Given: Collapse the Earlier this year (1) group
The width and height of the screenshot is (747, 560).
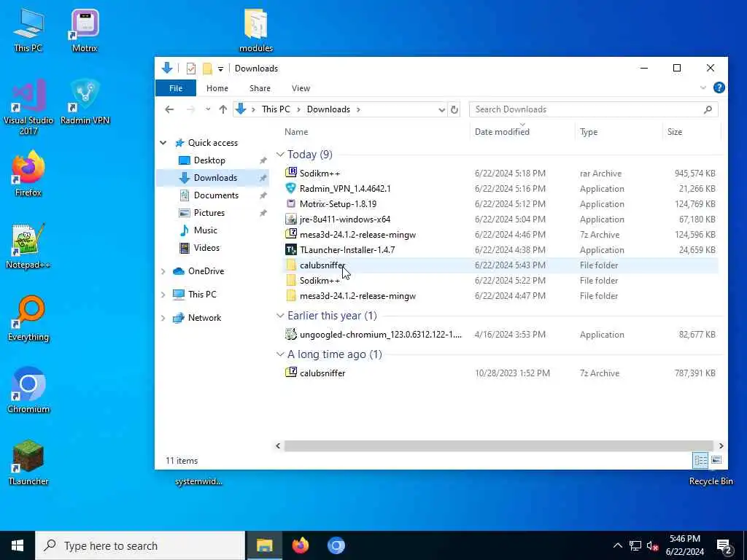Looking at the screenshot, I should coord(280,316).
